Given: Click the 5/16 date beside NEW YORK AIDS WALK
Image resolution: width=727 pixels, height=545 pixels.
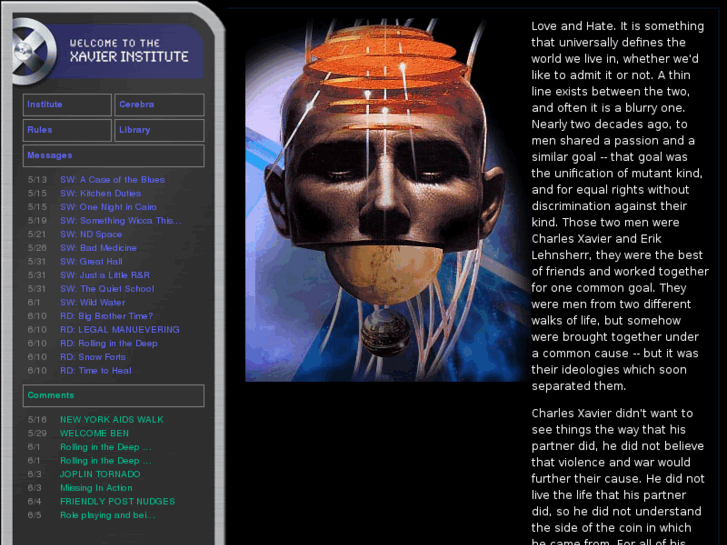Looking at the screenshot, I should (37, 420).
